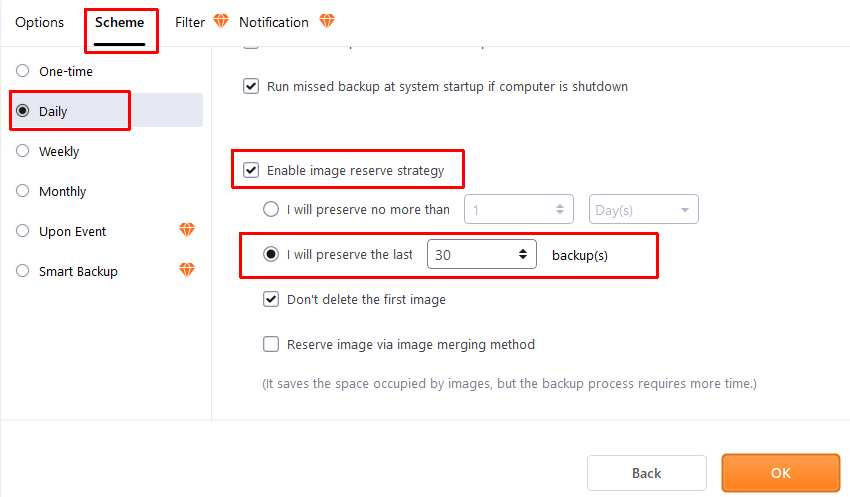Screen dimensions: 850x497
Task: Click the diamond icon next to Upon Event
Action: pos(187,230)
